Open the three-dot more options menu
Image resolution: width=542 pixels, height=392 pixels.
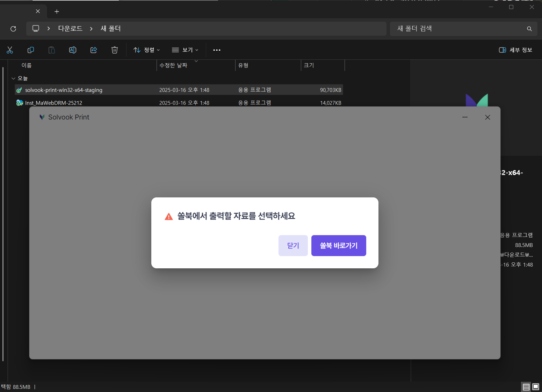(217, 50)
